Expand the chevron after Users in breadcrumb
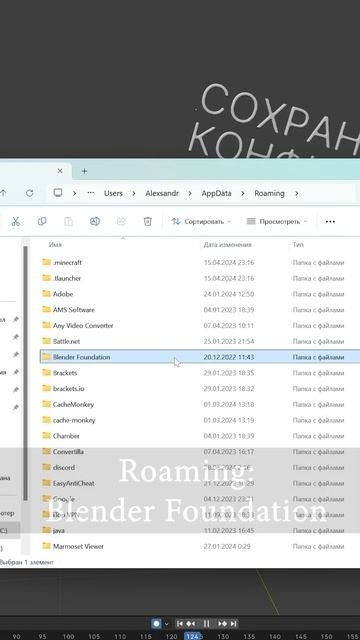Screen dimensions: 360x640 point(133,193)
